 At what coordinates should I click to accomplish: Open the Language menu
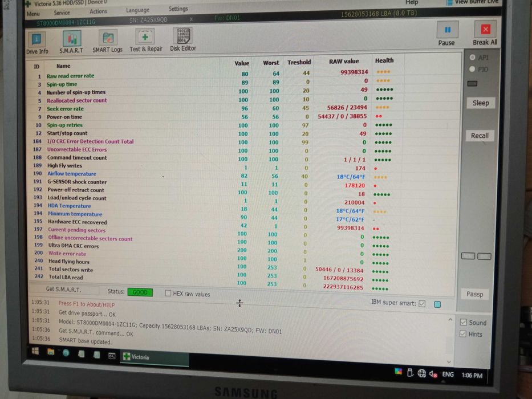(137, 10)
